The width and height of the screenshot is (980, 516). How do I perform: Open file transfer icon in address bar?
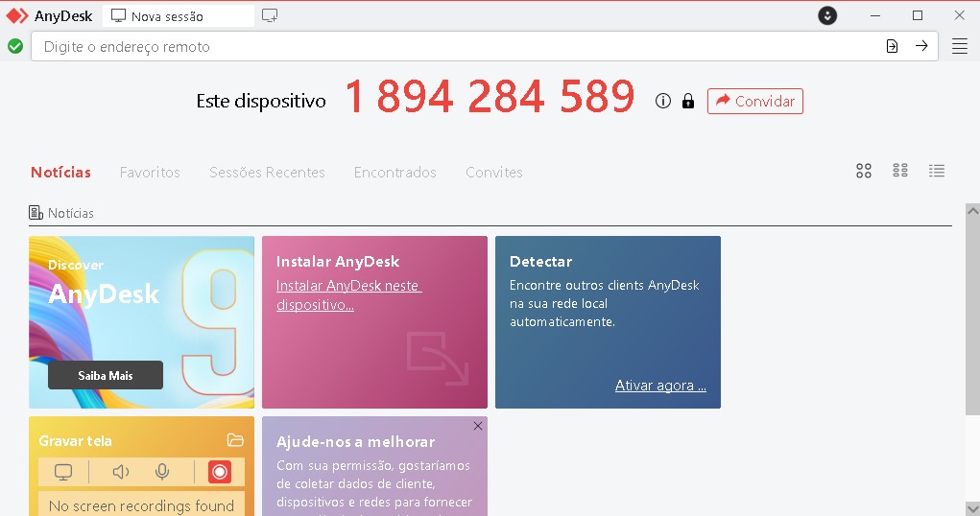point(892,46)
